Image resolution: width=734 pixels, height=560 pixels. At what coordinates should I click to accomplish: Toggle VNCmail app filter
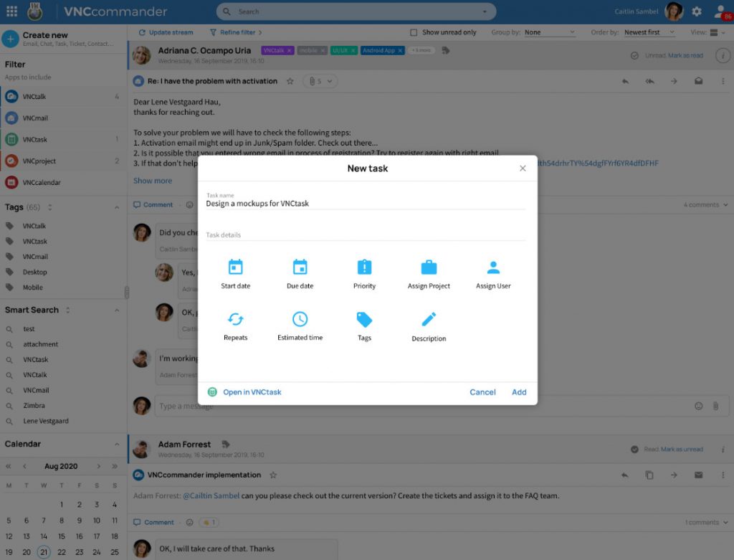click(63, 118)
